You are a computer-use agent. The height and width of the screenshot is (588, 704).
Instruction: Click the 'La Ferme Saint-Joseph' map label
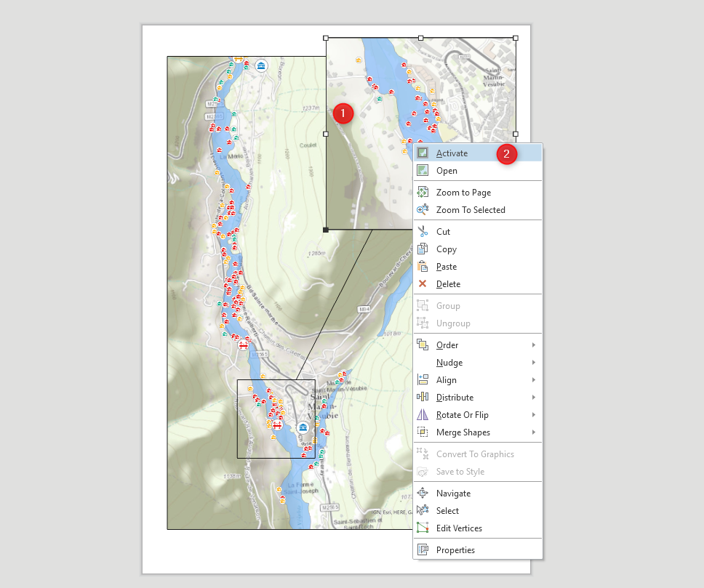(x=301, y=488)
